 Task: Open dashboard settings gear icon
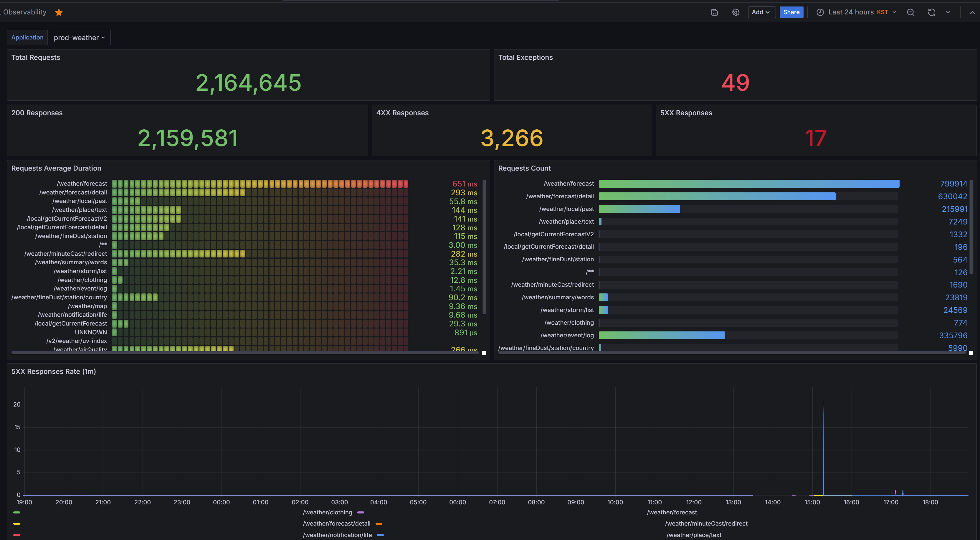coord(736,13)
